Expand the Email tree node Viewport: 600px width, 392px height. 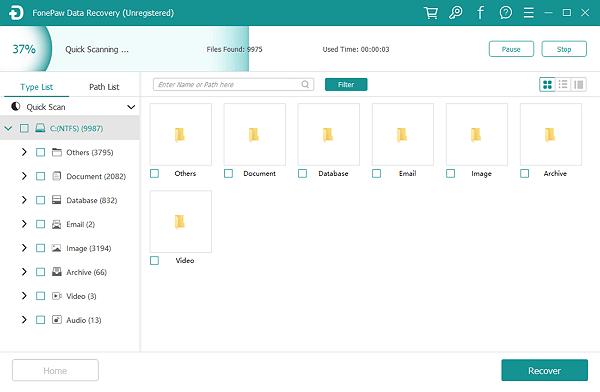click(24, 224)
